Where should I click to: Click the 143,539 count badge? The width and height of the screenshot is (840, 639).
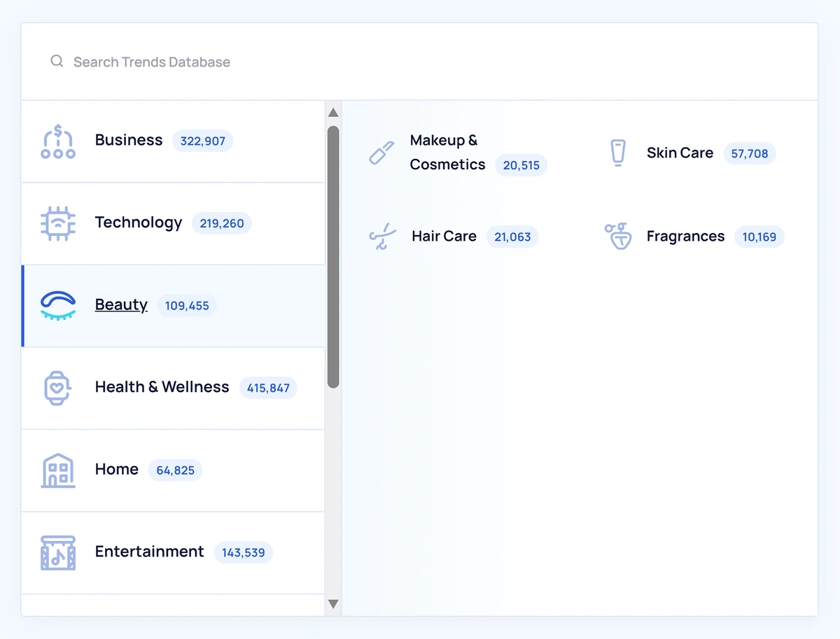tap(244, 553)
